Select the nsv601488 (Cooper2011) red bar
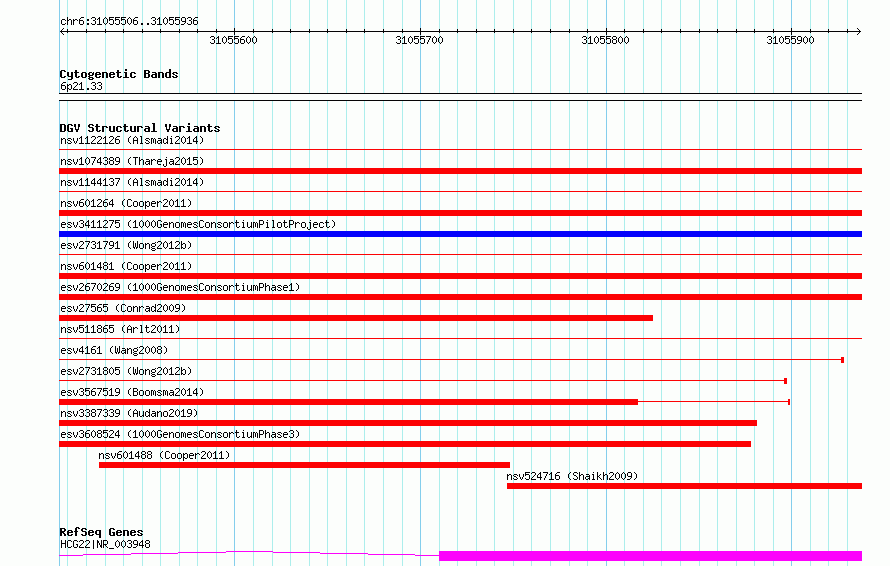890x566 pixels. click(304, 465)
